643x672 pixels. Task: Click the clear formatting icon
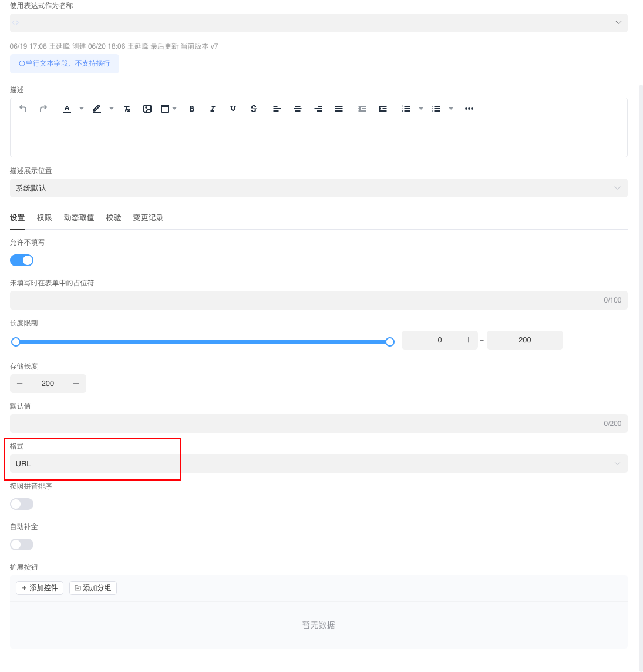127,109
